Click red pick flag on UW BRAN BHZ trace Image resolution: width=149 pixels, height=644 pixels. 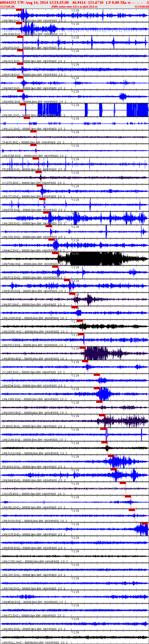pos(82,347)
